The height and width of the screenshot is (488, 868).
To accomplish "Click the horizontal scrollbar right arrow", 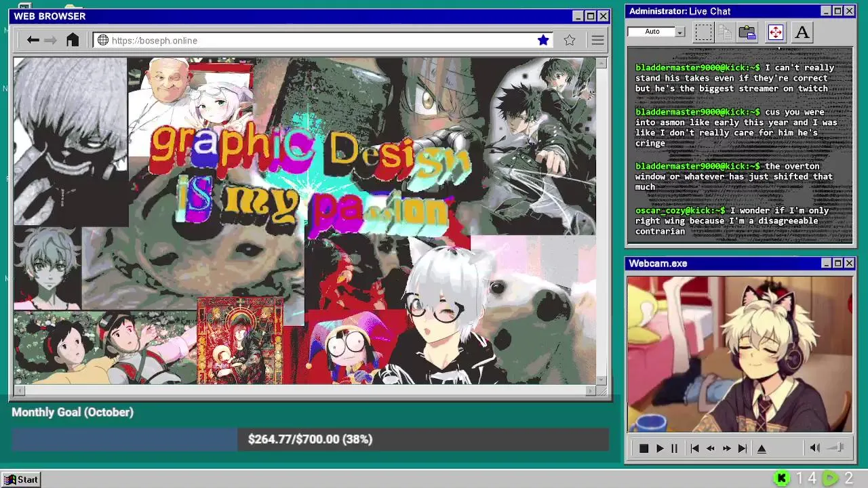I will 591,390.
